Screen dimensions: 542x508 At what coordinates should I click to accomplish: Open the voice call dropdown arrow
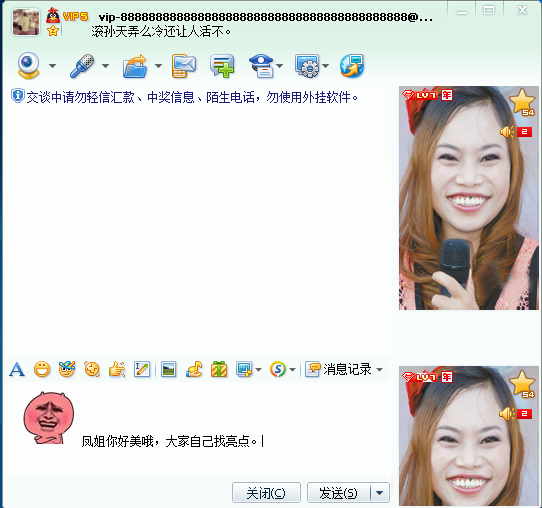(x=105, y=66)
